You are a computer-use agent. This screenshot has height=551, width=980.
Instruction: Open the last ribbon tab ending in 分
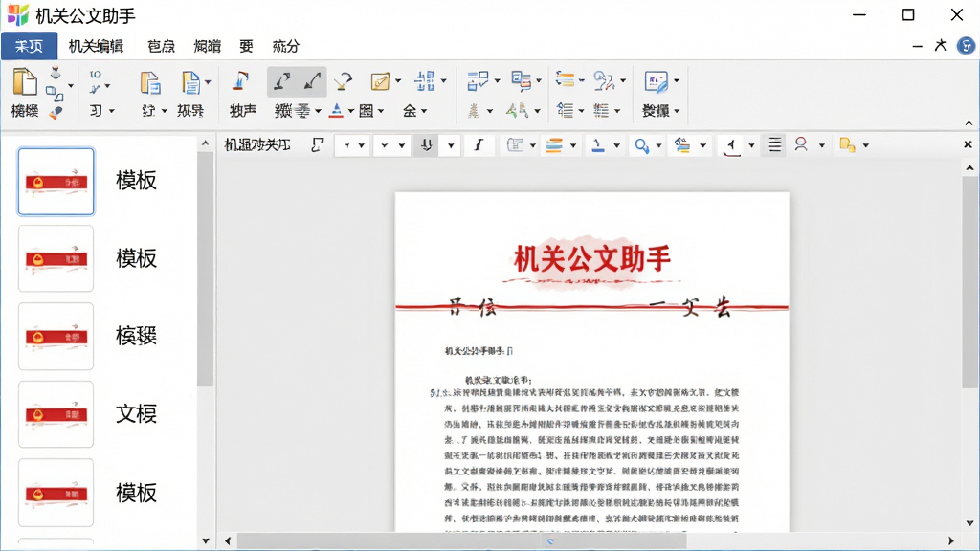click(285, 46)
